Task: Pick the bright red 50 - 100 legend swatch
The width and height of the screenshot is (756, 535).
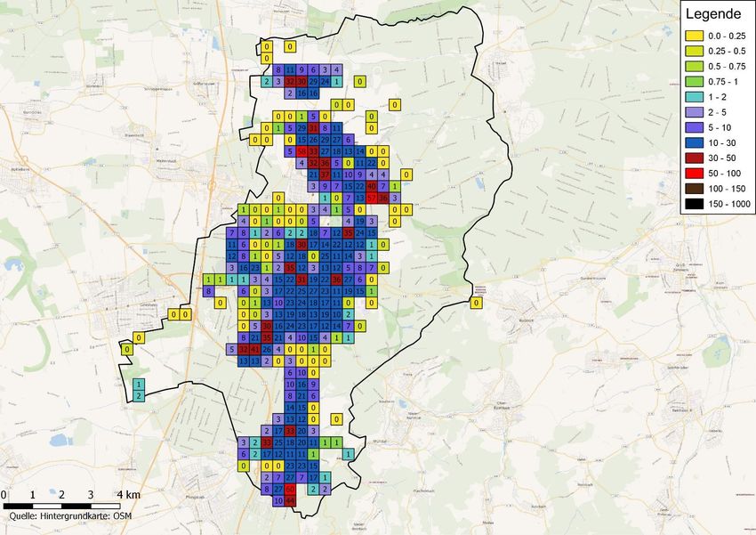Action: (694, 174)
